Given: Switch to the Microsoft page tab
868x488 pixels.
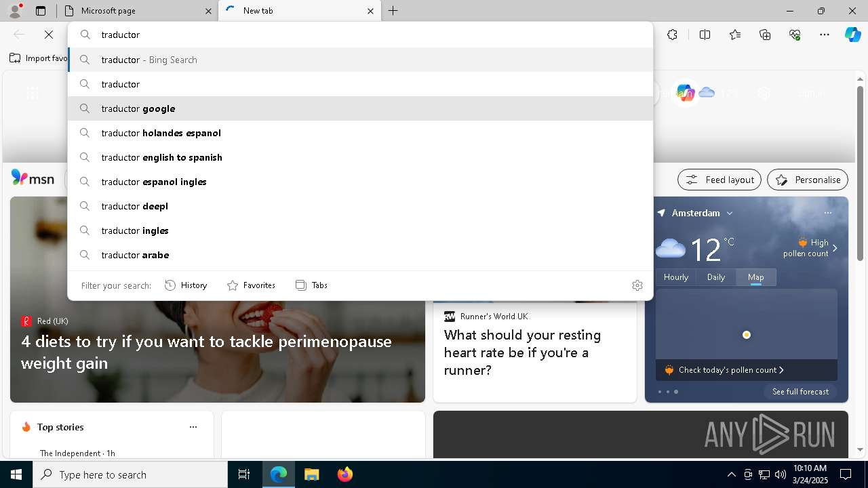Looking at the screenshot, I should [x=138, y=11].
